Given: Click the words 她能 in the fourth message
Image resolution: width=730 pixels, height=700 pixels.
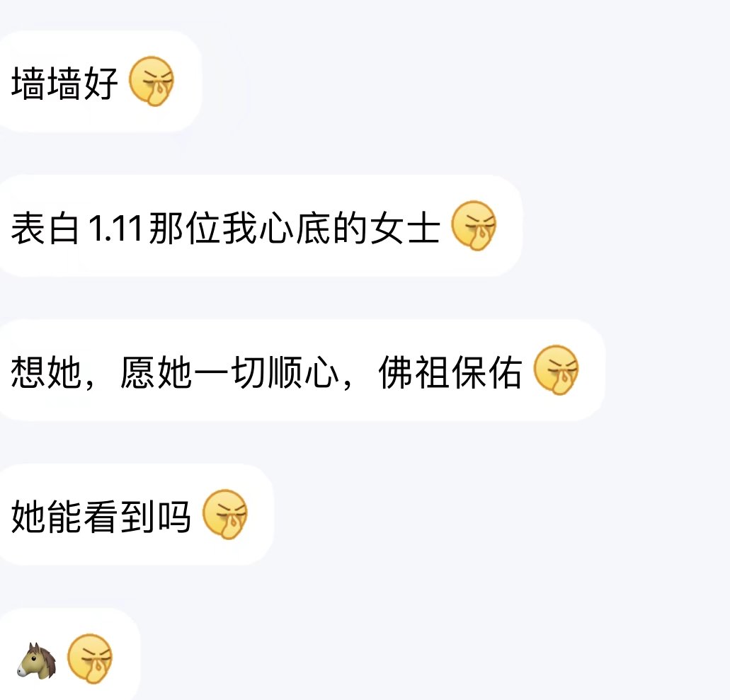Looking at the screenshot, I should (46, 516).
